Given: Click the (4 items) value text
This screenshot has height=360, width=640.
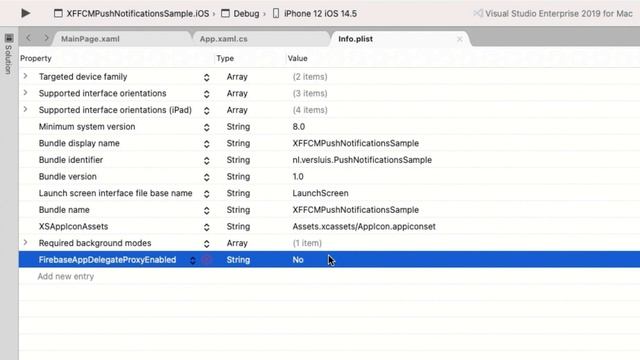Looking at the screenshot, I should point(310,110).
